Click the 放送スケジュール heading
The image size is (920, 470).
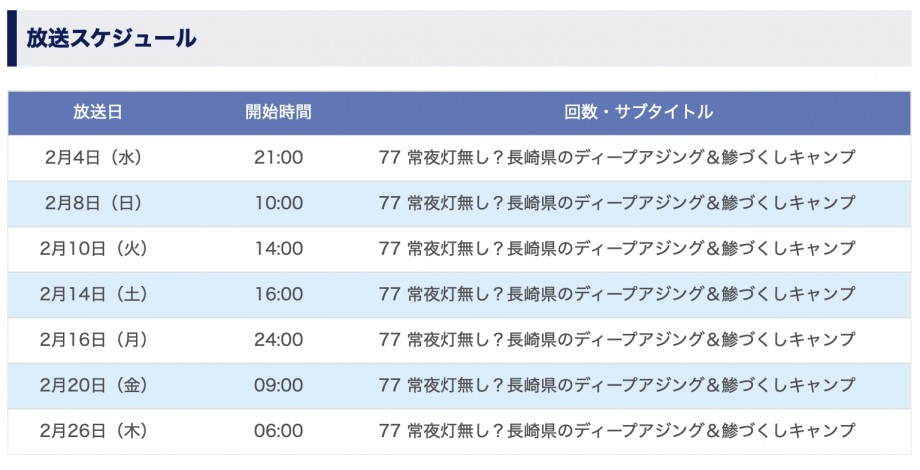click(112, 40)
